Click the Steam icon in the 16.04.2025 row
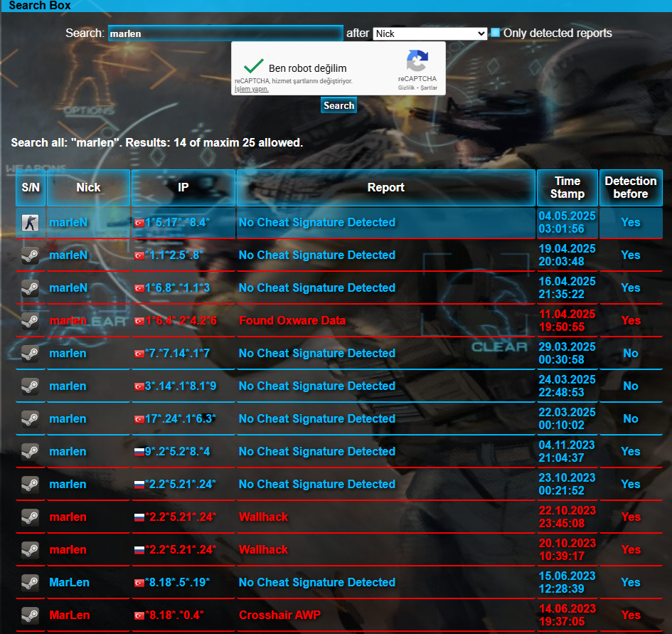 coord(31,288)
